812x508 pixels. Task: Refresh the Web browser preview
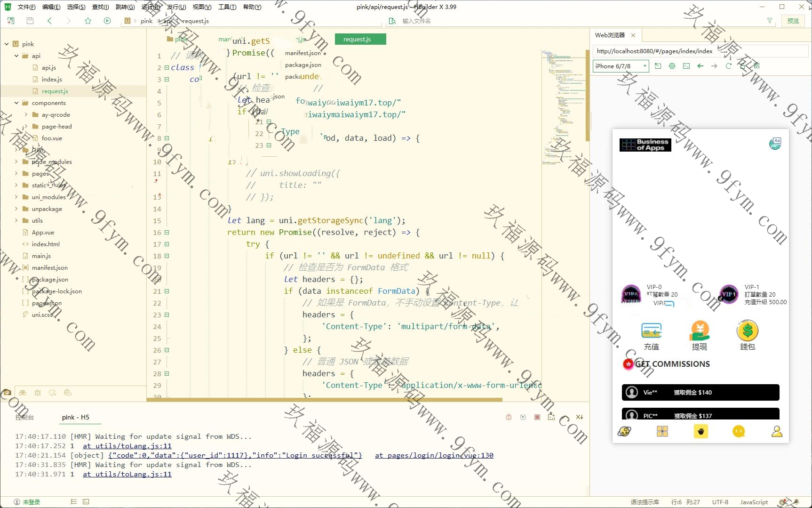728,66
